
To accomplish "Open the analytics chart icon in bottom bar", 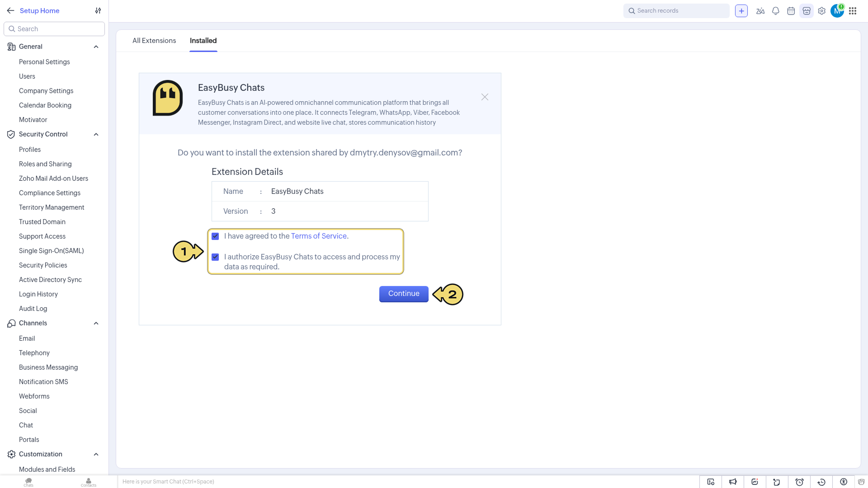I will tap(755, 482).
